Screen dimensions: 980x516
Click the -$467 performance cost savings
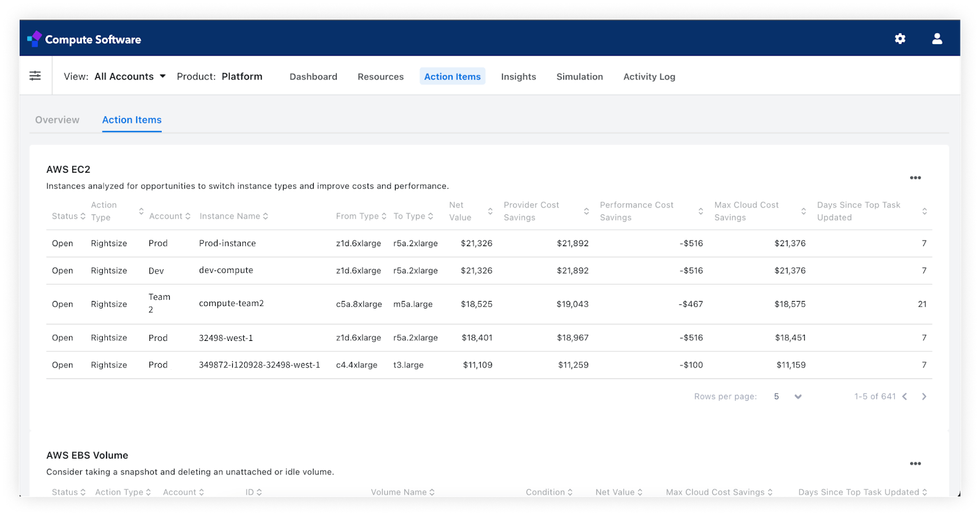[691, 304]
